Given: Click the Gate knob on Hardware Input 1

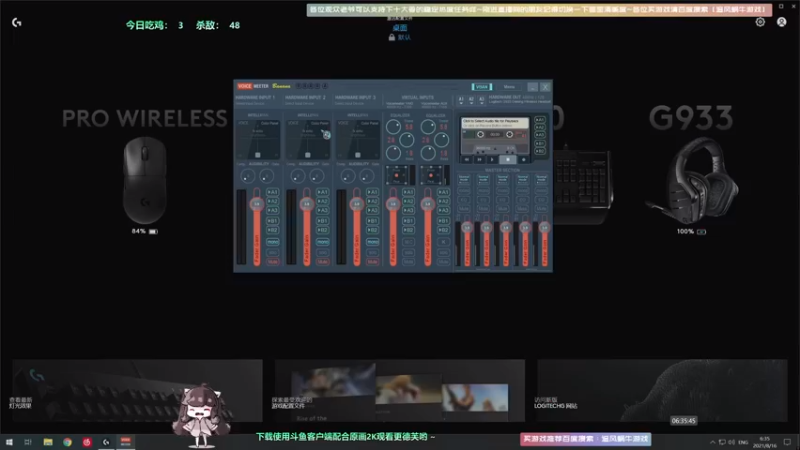Looking at the screenshot, I should click(x=266, y=177).
